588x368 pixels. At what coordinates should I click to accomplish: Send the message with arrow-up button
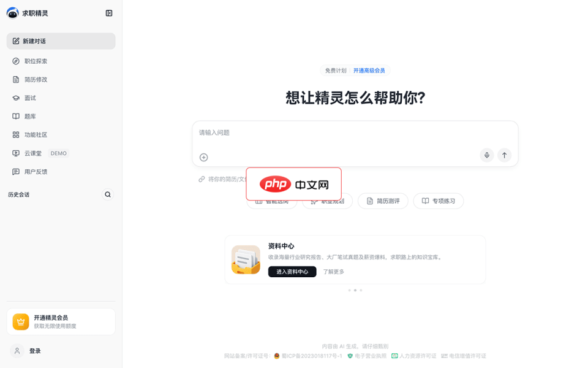(x=504, y=155)
